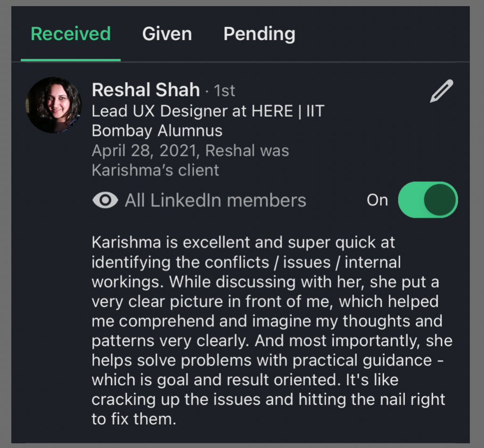Open Reshal Shah's profile photo
Screen dimensions: 484x448
54,105
